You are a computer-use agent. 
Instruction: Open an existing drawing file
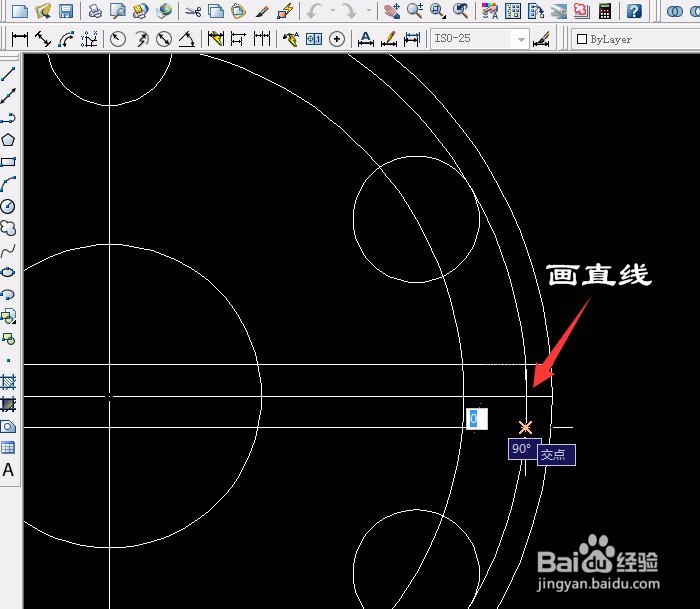tap(43, 11)
